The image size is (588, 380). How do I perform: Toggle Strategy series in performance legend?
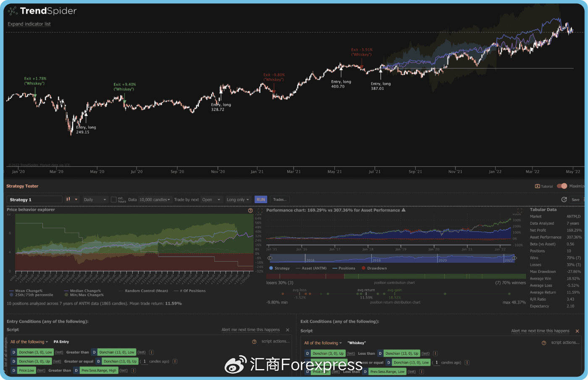279,268
